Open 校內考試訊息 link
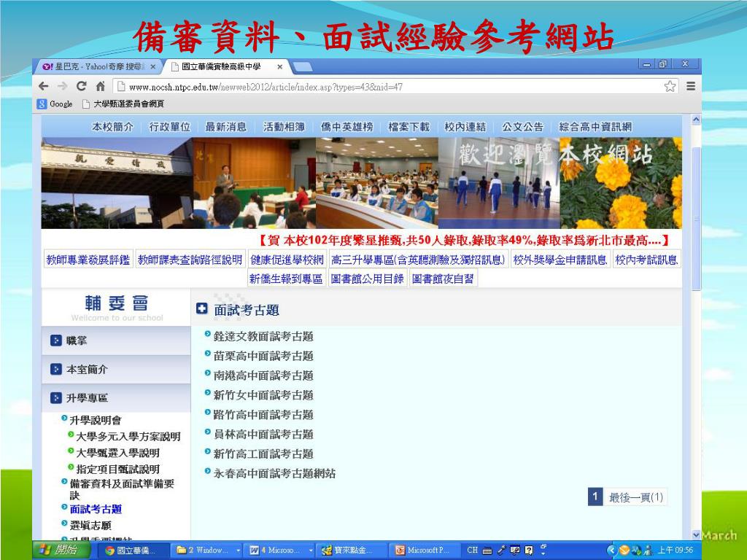The width and height of the screenshot is (747, 560). tap(646, 260)
